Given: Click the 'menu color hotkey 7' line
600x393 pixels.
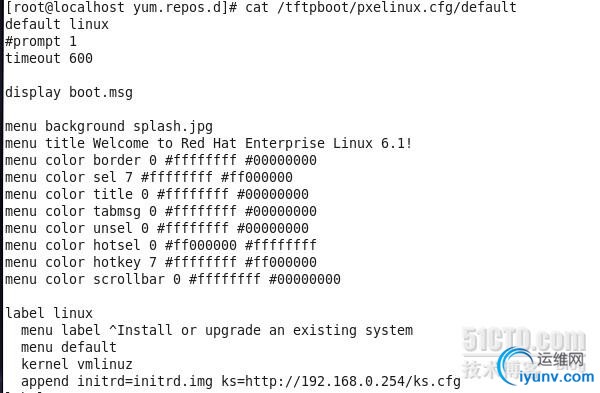Looking at the screenshot, I should click(161, 262).
